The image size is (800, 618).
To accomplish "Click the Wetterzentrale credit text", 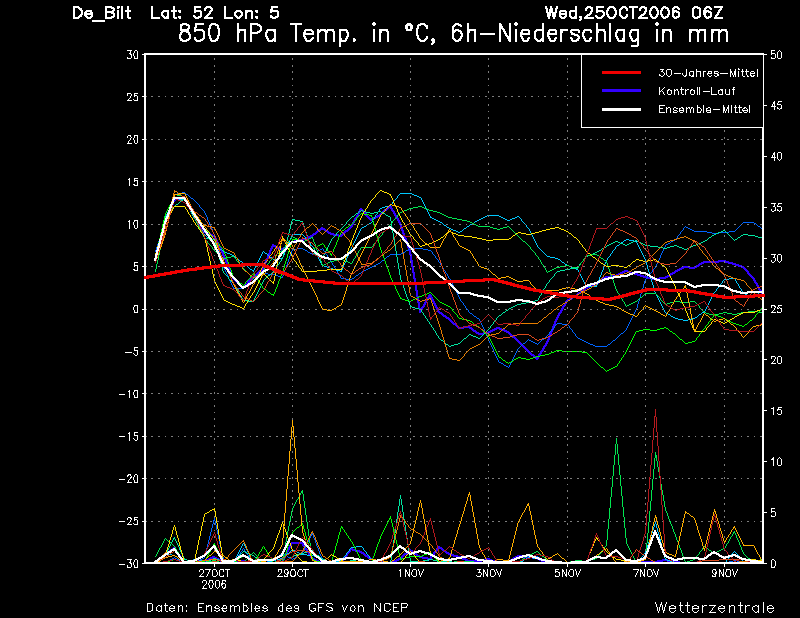I will pos(715,607).
